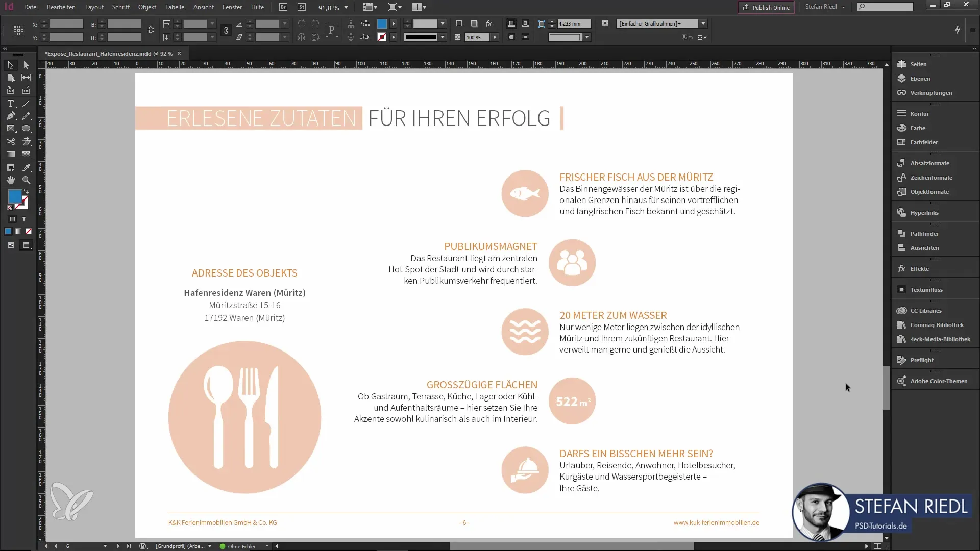Select the Hand tool

coord(10,180)
